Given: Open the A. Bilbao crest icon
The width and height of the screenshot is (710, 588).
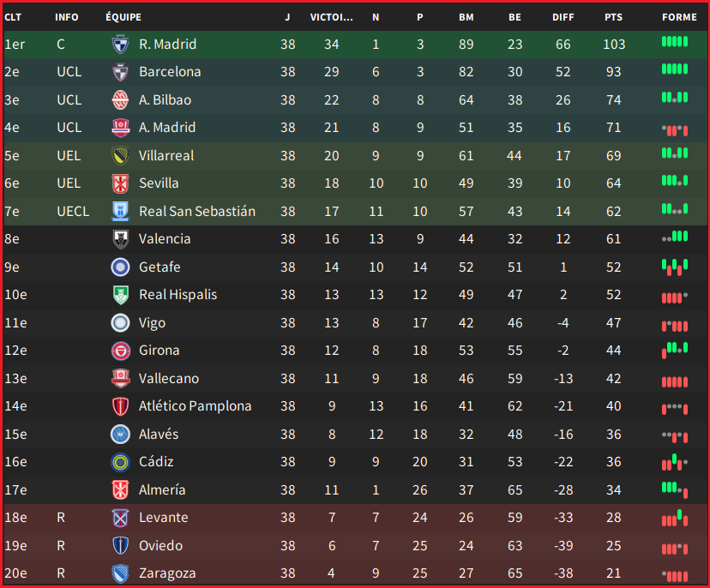Looking at the screenshot, I should pos(120,100).
